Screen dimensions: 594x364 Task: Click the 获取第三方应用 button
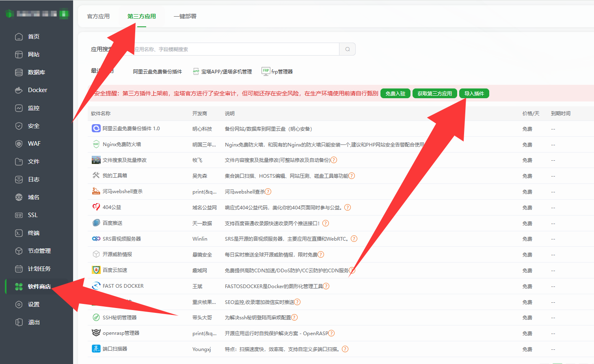tap(434, 93)
